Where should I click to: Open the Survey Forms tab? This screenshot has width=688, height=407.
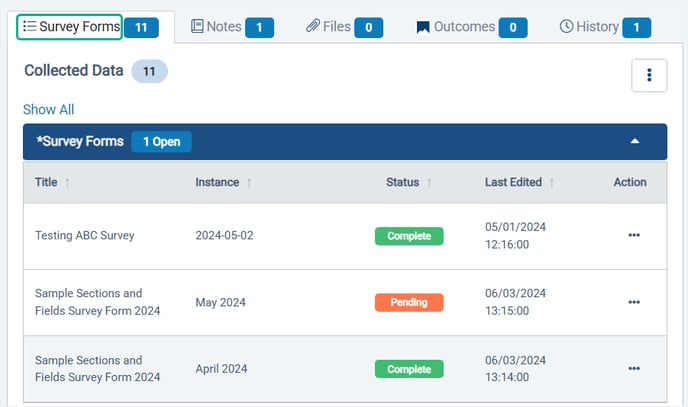(x=70, y=27)
